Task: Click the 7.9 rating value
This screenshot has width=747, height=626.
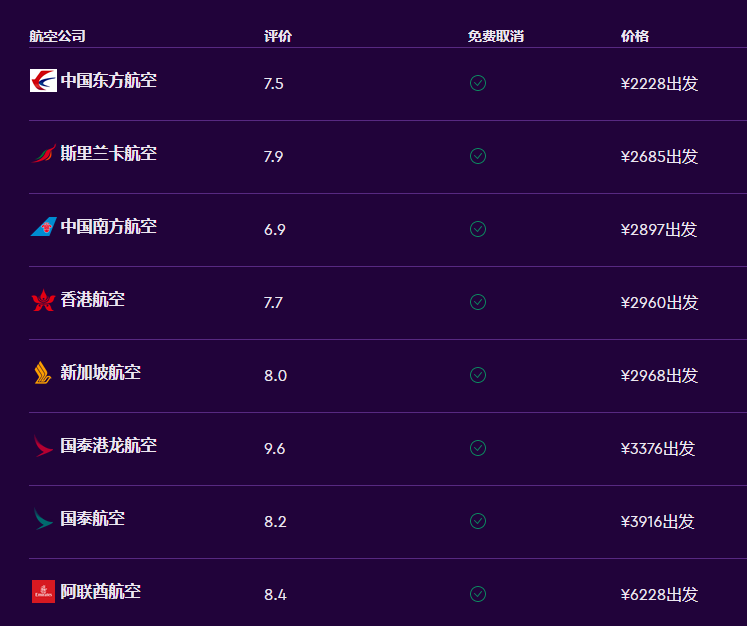Action: [273, 157]
